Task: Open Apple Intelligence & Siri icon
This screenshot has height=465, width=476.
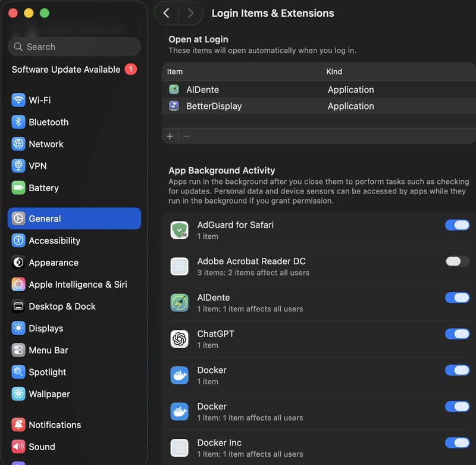Action: [x=18, y=284]
